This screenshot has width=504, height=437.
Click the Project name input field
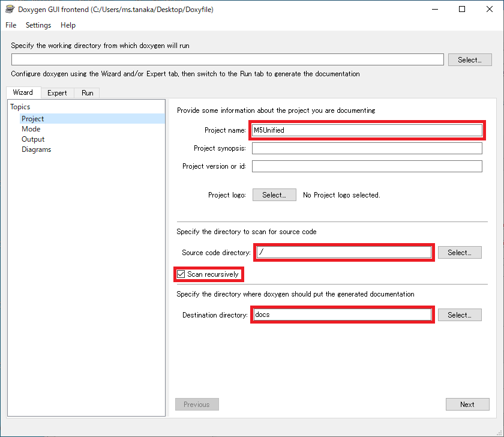click(367, 130)
